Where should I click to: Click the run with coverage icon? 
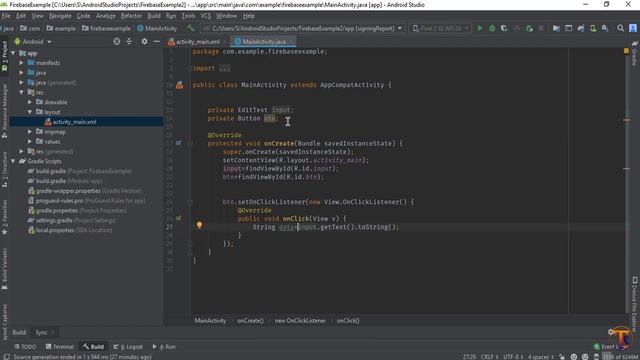(504, 28)
